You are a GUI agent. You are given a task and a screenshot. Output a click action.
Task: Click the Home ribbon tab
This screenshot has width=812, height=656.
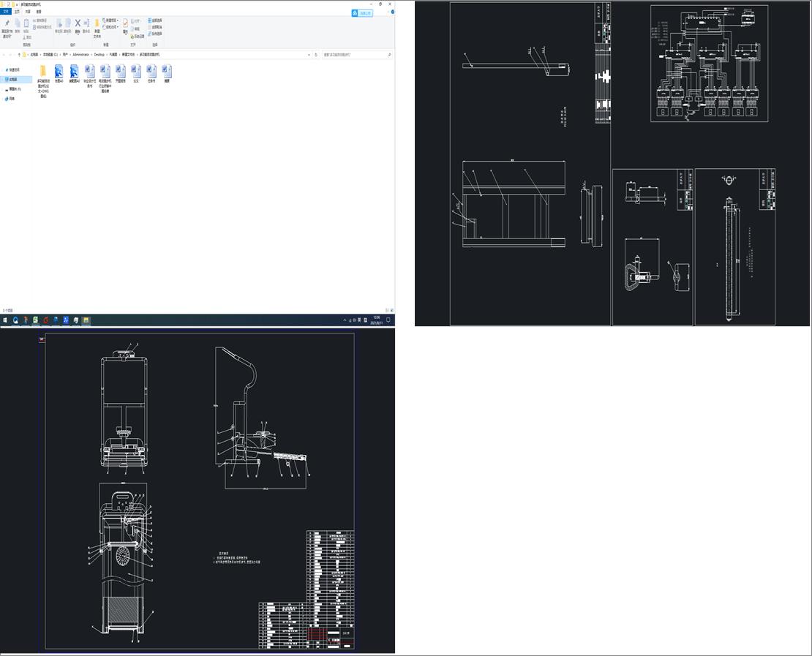click(17, 12)
